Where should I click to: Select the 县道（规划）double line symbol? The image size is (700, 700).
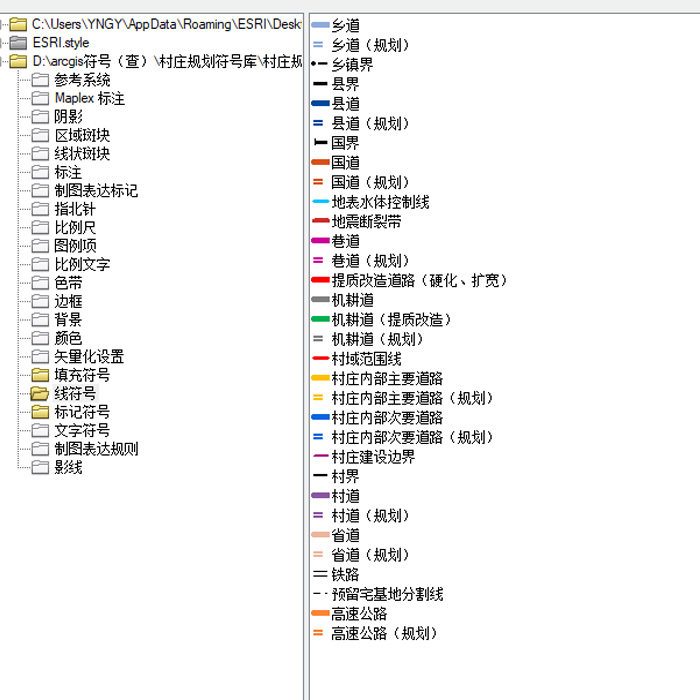pyautogui.click(x=360, y=123)
